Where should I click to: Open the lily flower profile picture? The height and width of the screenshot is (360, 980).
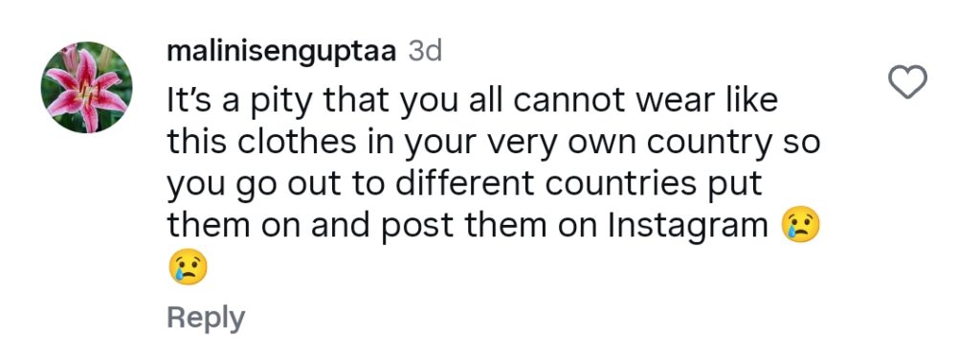(87, 87)
